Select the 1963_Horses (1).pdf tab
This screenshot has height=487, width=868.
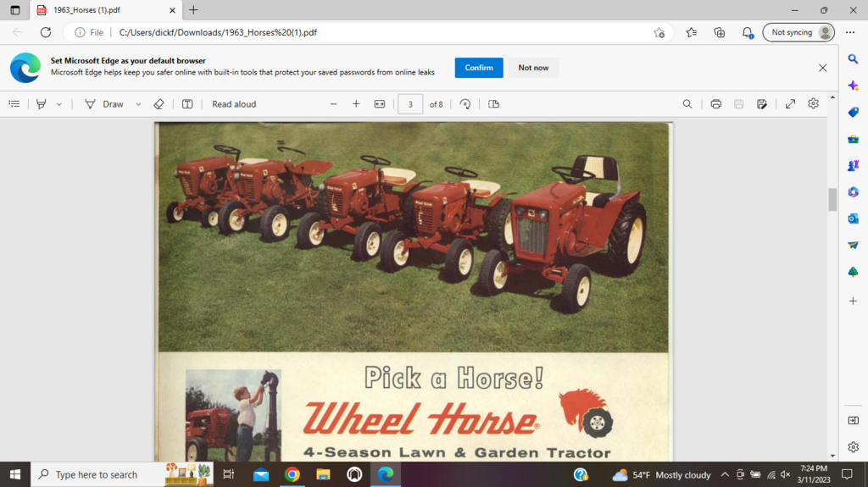[x=105, y=10]
